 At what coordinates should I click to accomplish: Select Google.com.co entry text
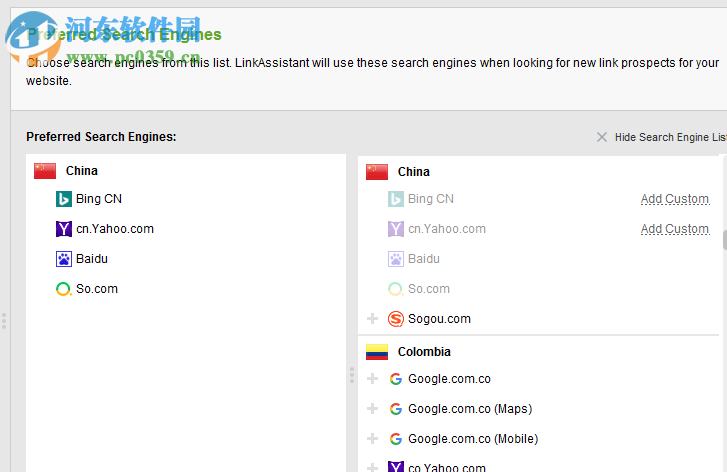449,379
